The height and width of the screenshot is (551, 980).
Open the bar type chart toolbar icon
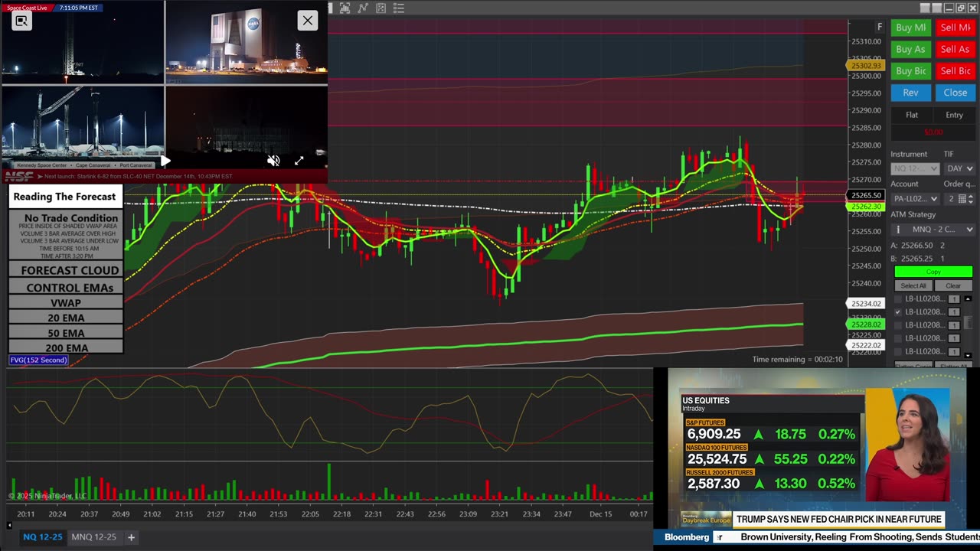(x=345, y=8)
